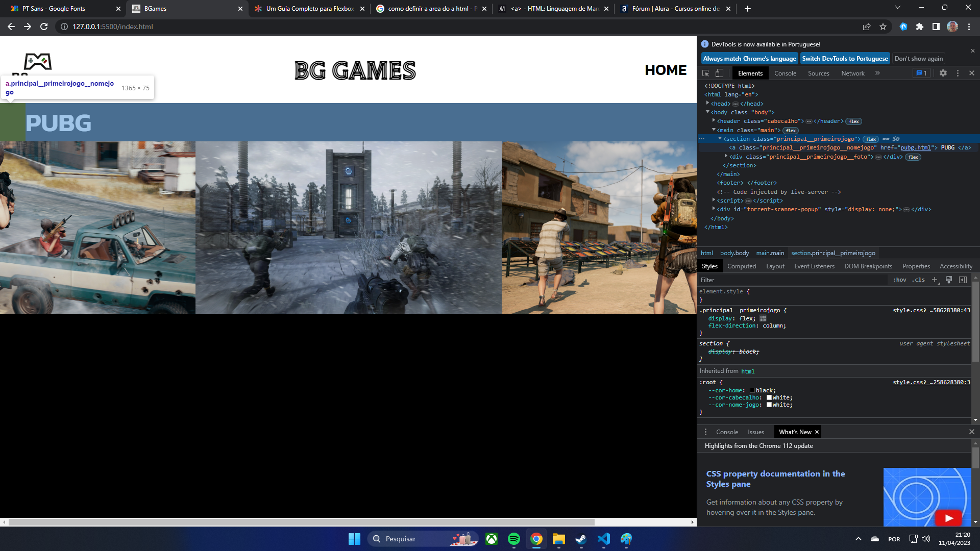Toggle rendering emulations paintbrush icon
Viewport: 980px width, 551px height.
949,280
